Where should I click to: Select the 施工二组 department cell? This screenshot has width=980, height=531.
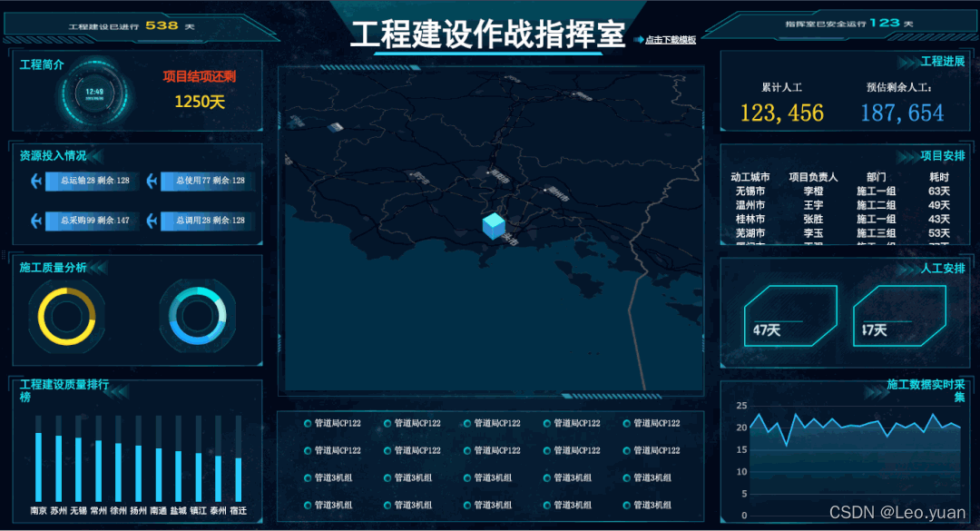pyautogui.click(x=877, y=205)
